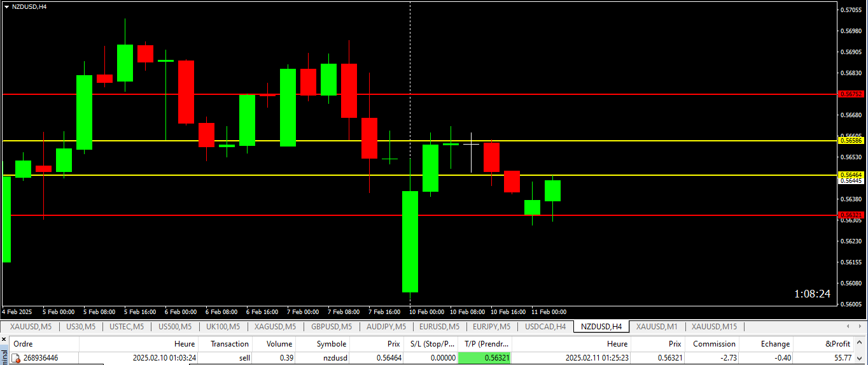Click the 0.39 volume cell
The width and height of the screenshot is (868, 365).
click(274, 358)
